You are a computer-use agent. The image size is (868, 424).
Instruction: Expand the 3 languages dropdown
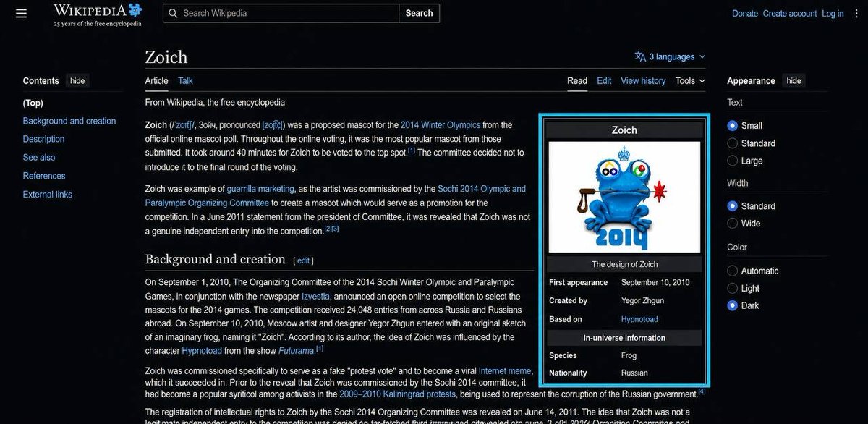click(670, 56)
